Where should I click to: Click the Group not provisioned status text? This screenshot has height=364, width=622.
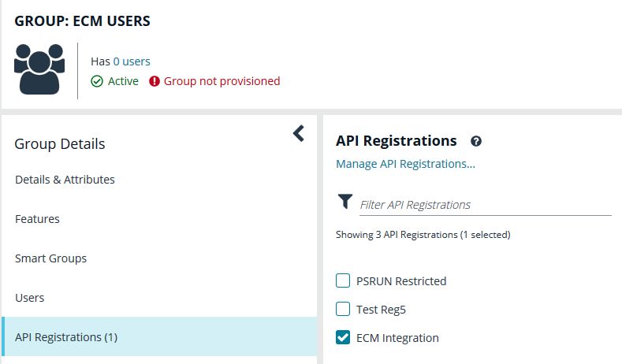(x=222, y=81)
